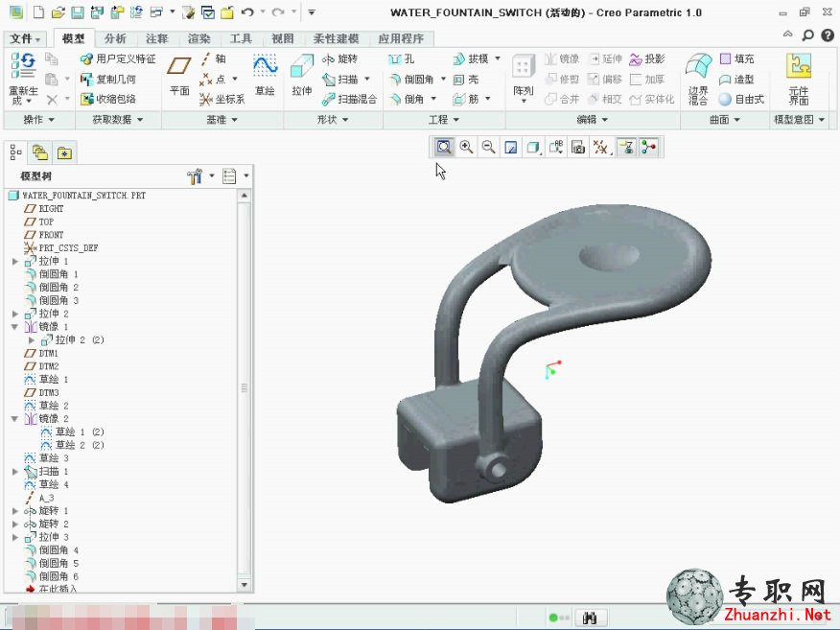Switch to the 分析 ribbon tab
Image resolution: width=840 pixels, height=630 pixels.
115,38
